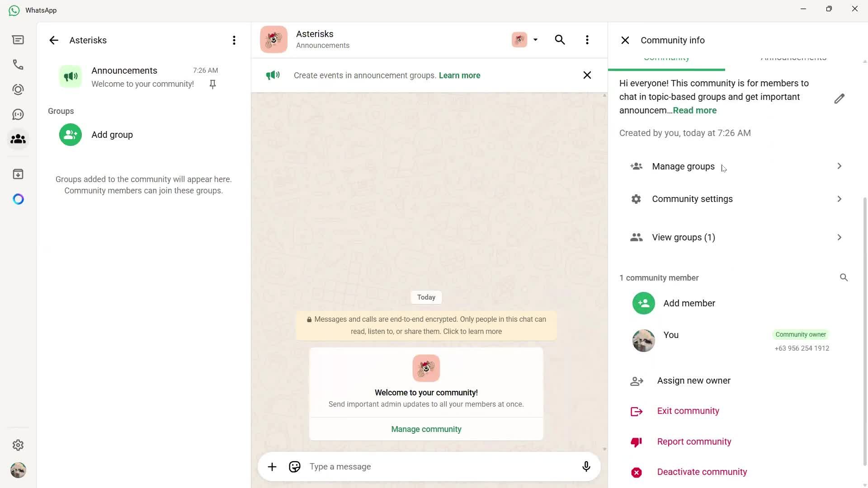The height and width of the screenshot is (488, 868).
Task: Search within the Asterisks chat
Action: pyautogui.click(x=560, y=40)
